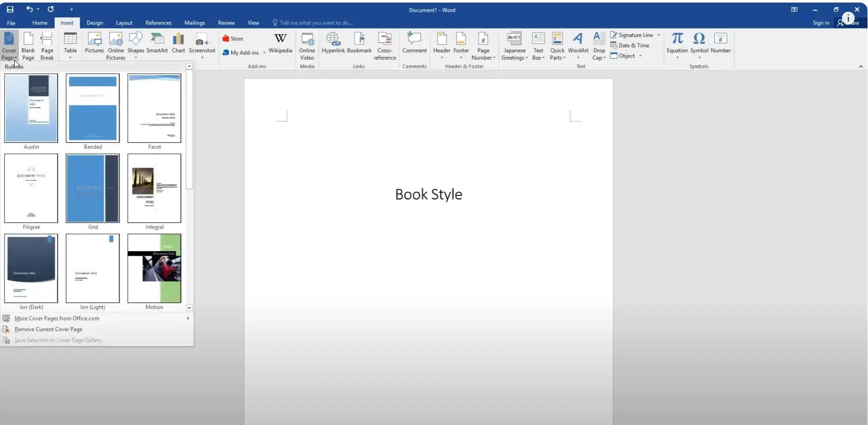Select the Austin cover page thumbnail
The image size is (868, 425).
coord(31,108)
